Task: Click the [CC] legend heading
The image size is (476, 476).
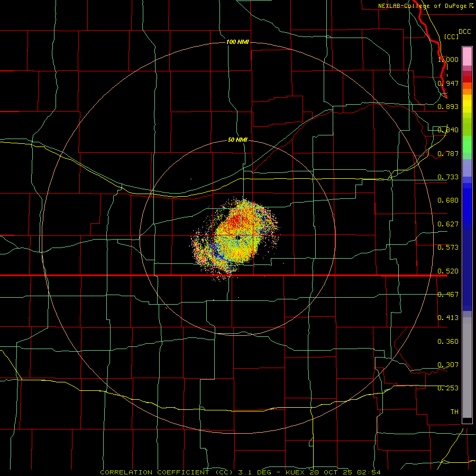Action: [x=452, y=36]
